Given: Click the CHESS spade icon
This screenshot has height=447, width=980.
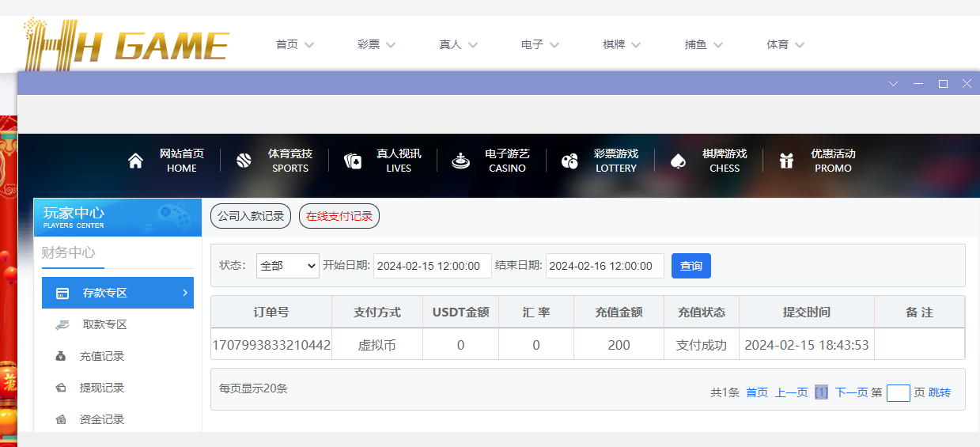Looking at the screenshot, I should [x=678, y=161].
